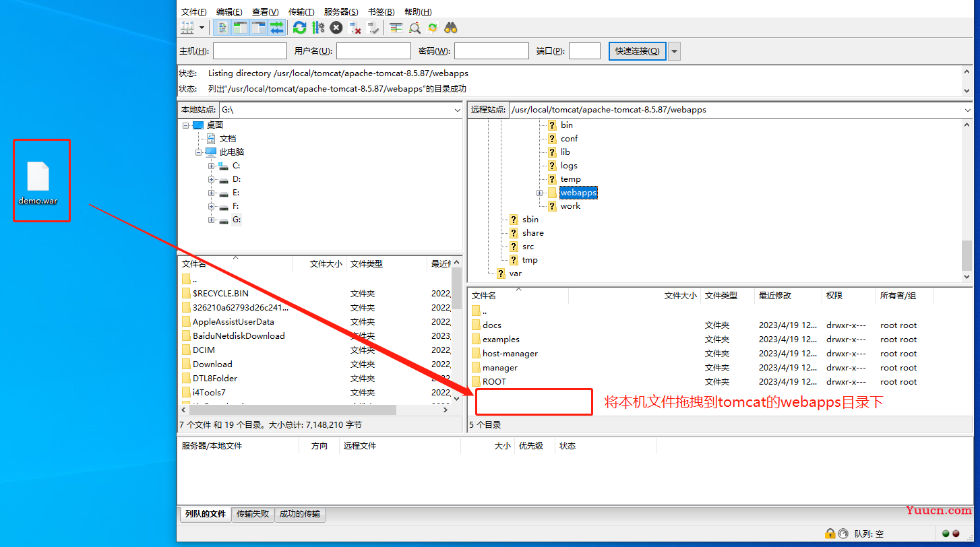Collapse the 桌面 tree node

pyautogui.click(x=186, y=125)
